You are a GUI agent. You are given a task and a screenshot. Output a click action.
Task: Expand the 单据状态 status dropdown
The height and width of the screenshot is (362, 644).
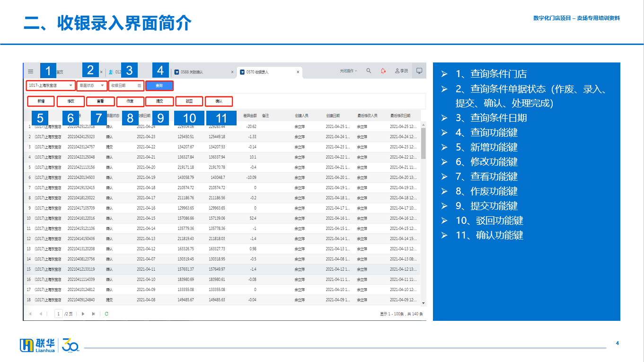[x=92, y=86]
